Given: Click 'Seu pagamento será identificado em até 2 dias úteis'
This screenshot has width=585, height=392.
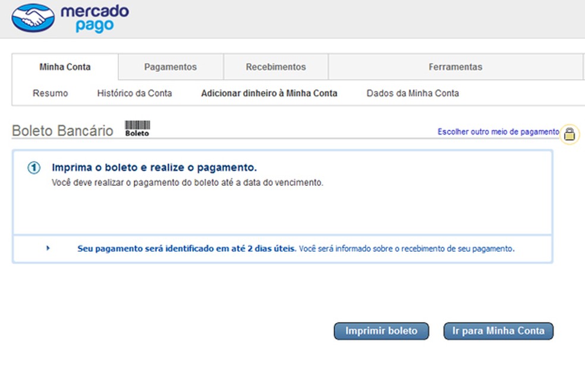Looking at the screenshot, I should coord(187,248).
